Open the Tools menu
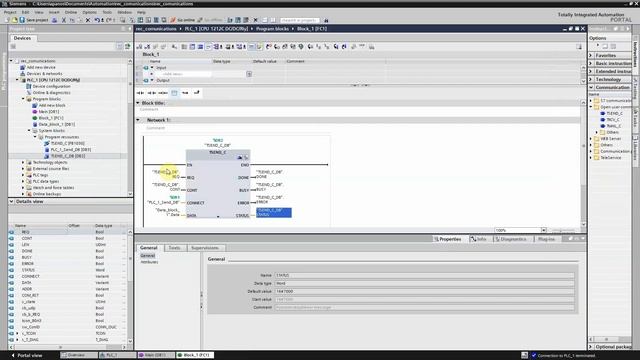Image resolution: width=640 pixels, height=360 pixels. (107, 12)
